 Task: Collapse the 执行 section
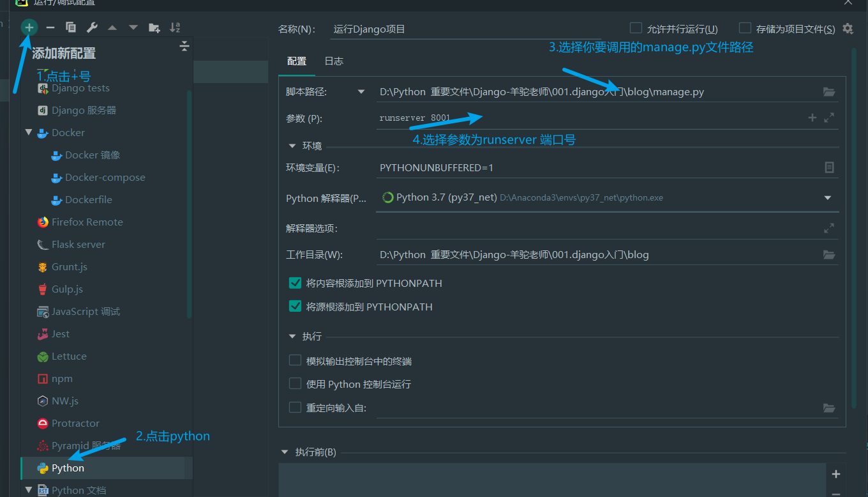(x=292, y=336)
